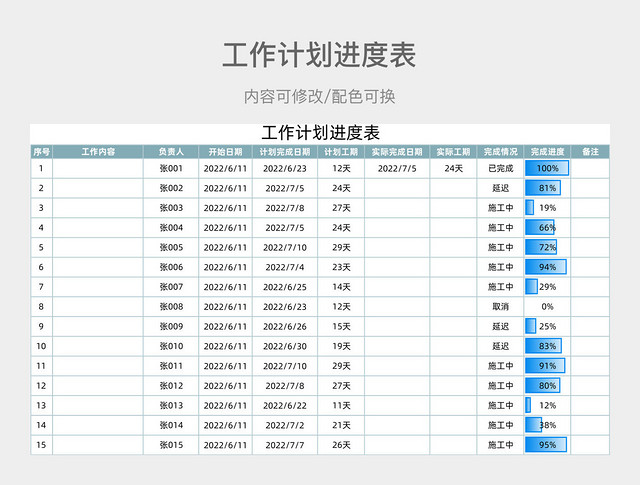Select the 计划完成日期 column header
640x485 pixels.
coord(285,152)
